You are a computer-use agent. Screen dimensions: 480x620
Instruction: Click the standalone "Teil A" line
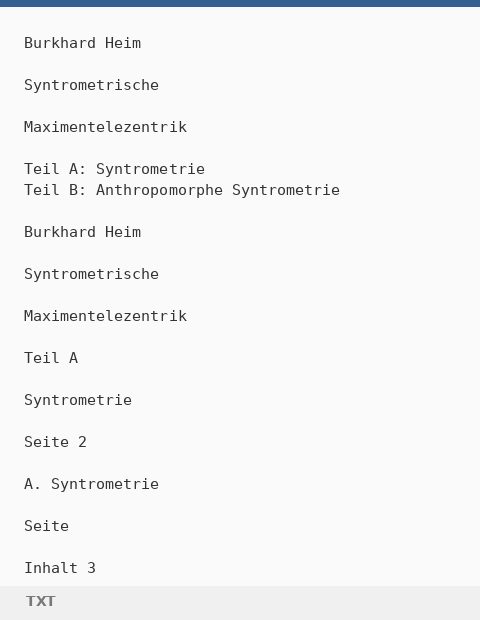click(x=51, y=358)
